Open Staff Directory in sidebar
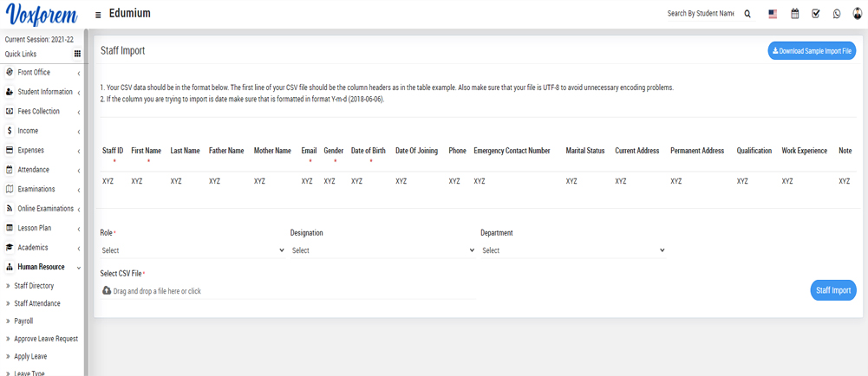Image resolution: width=868 pixels, height=376 pixels. [x=34, y=286]
